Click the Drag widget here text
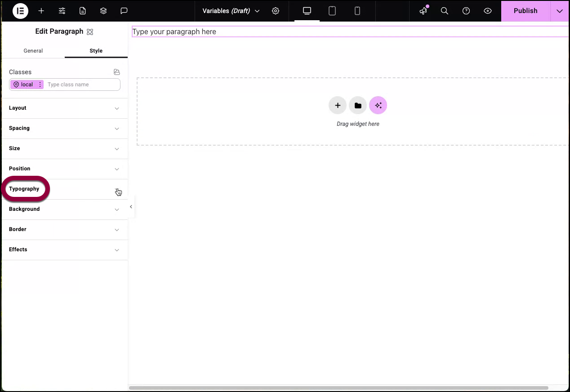Viewport: 570px width, 392px height. (x=358, y=124)
